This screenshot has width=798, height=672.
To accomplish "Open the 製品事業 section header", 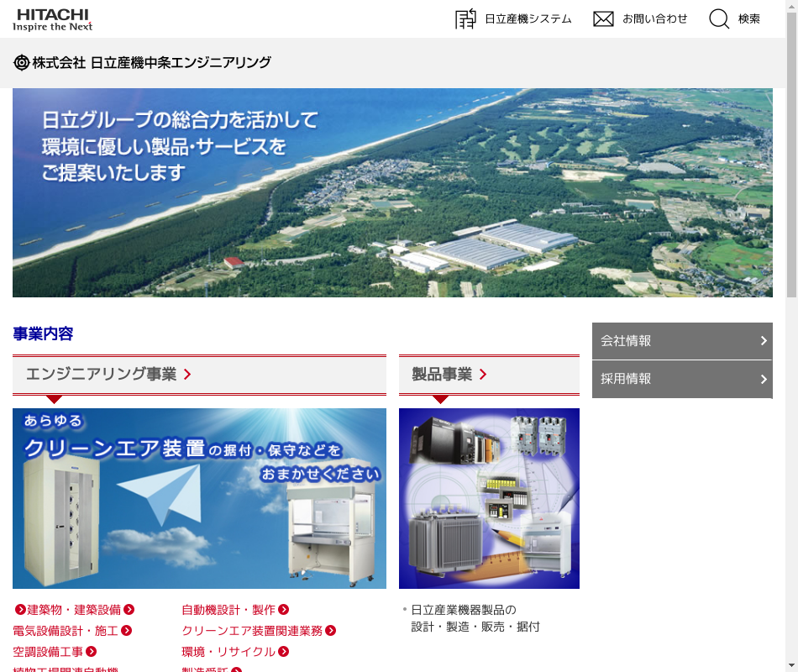I will (x=449, y=375).
